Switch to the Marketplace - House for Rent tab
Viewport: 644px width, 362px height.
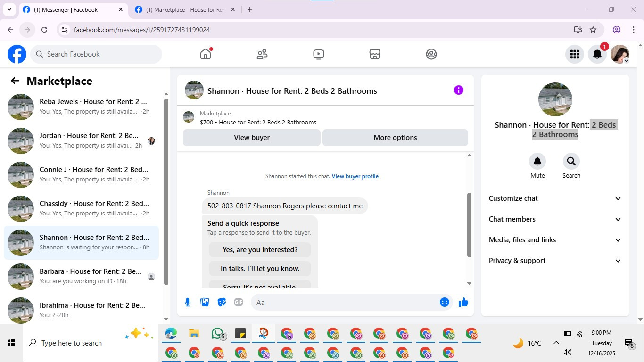click(x=185, y=9)
